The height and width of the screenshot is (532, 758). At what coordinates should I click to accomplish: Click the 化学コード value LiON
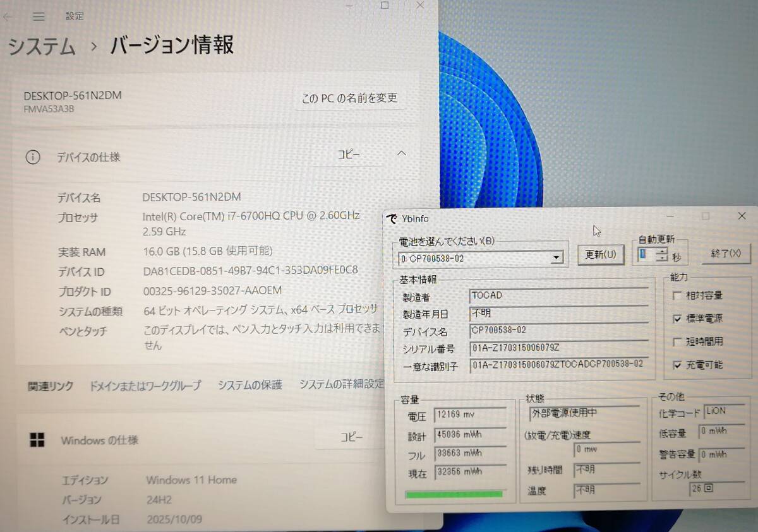[x=725, y=411]
